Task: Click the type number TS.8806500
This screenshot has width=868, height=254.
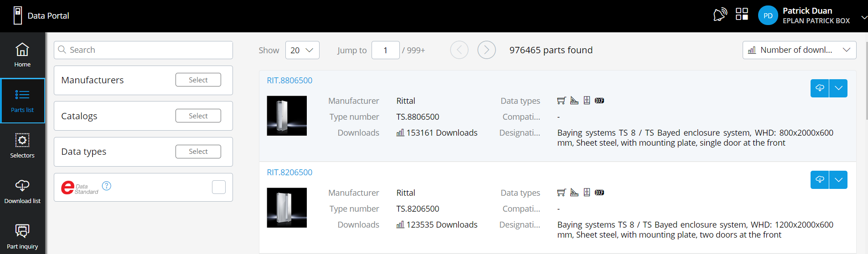Action: pos(418,117)
